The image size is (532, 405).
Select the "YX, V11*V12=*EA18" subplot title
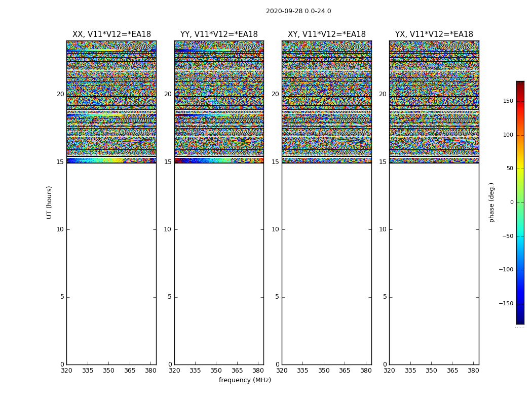tap(434, 34)
